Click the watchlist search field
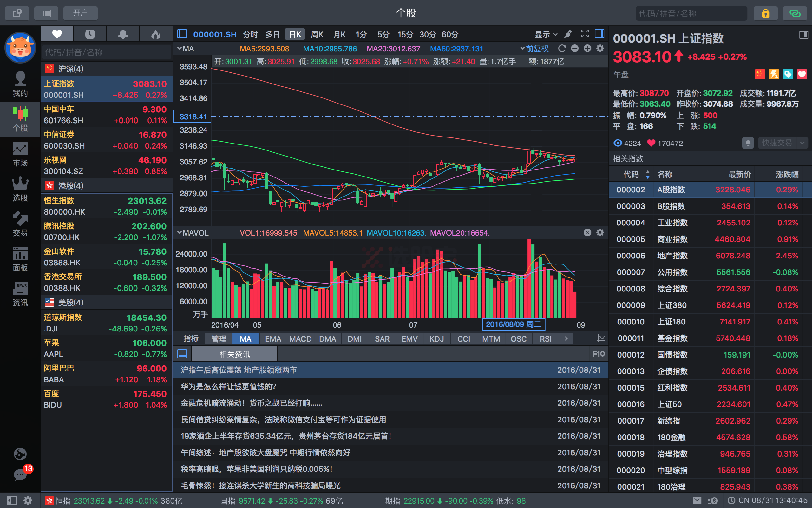 (106, 52)
